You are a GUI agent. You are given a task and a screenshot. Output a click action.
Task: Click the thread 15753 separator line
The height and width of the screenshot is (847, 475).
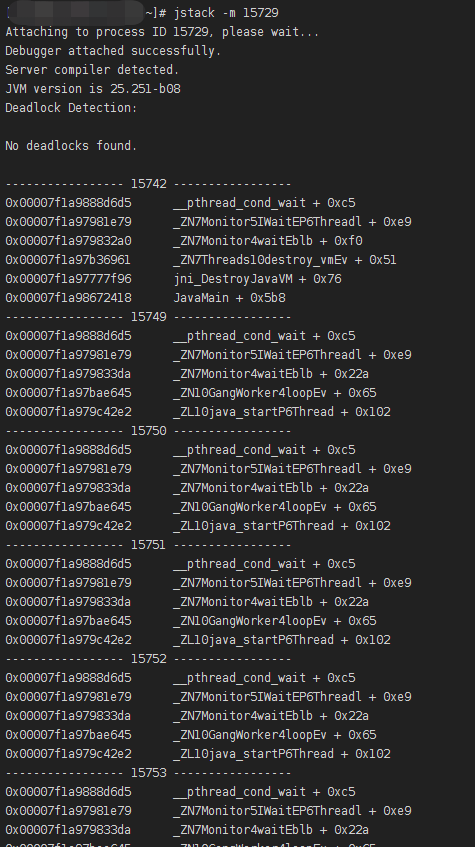[148, 772]
